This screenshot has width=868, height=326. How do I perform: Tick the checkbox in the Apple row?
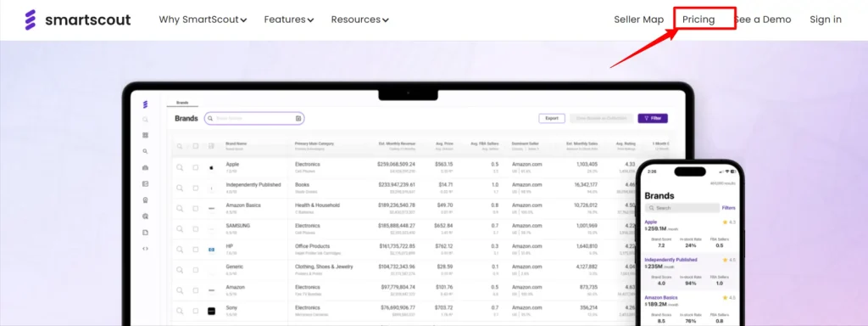point(196,167)
